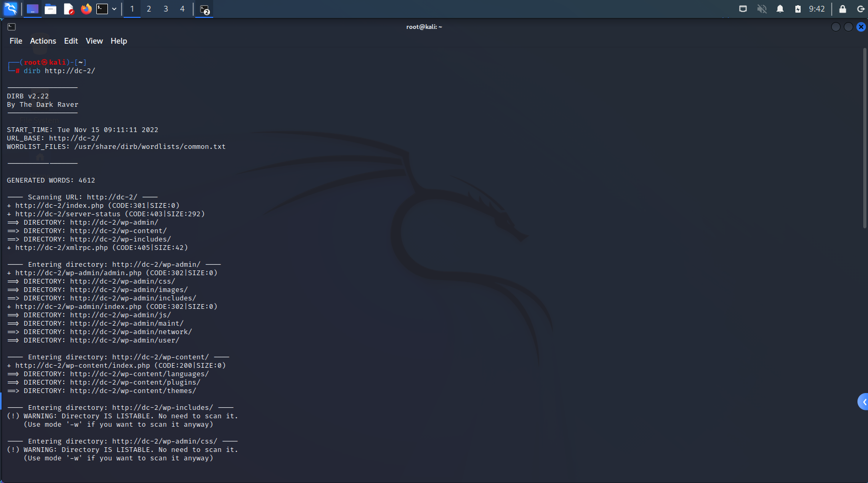Image resolution: width=868 pixels, height=483 pixels.
Task: Open terminal emulator launcher in panel
Action: click(102, 9)
